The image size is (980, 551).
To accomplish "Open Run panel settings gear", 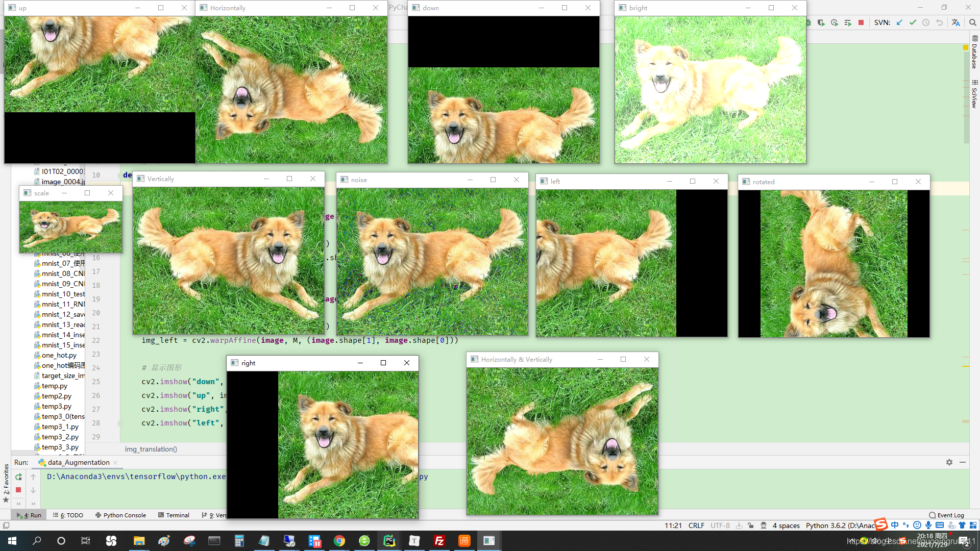I will (949, 462).
